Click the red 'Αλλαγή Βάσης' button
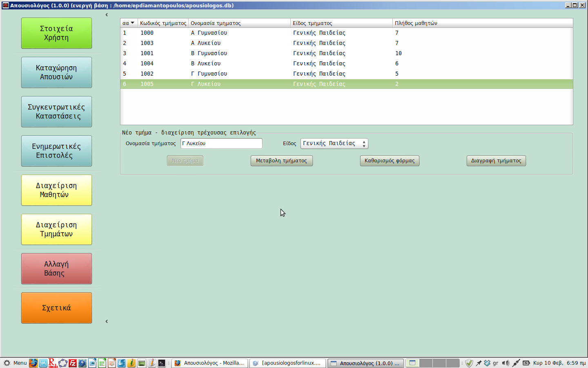This screenshot has width=588, height=368. click(56, 269)
